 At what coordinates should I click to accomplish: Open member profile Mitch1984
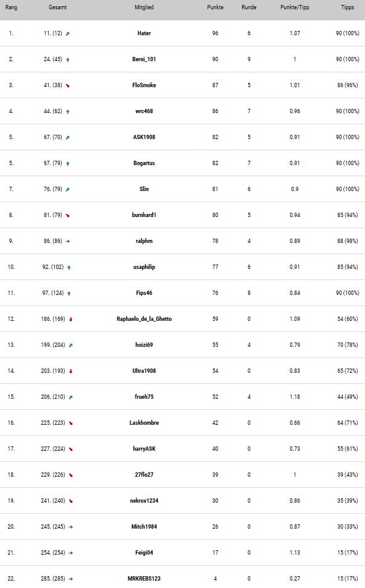(x=144, y=527)
